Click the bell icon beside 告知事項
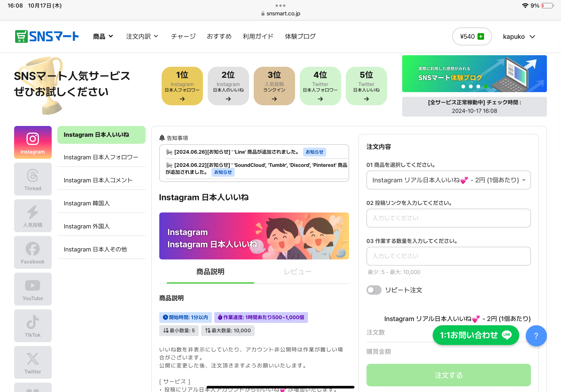 coord(162,138)
